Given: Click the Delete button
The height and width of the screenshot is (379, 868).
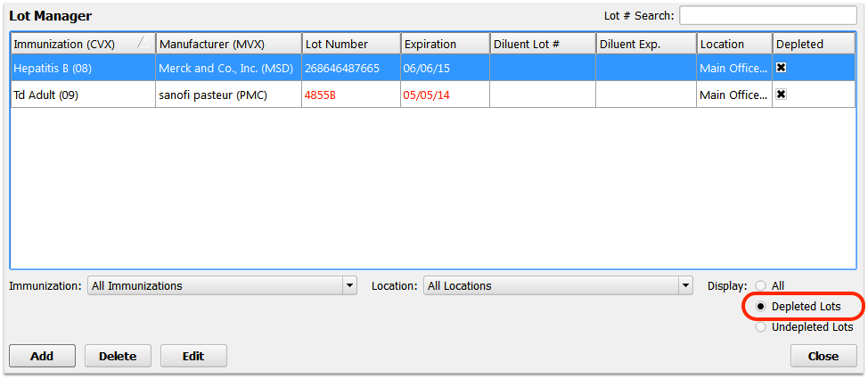Looking at the screenshot, I should [x=118, y=356].
